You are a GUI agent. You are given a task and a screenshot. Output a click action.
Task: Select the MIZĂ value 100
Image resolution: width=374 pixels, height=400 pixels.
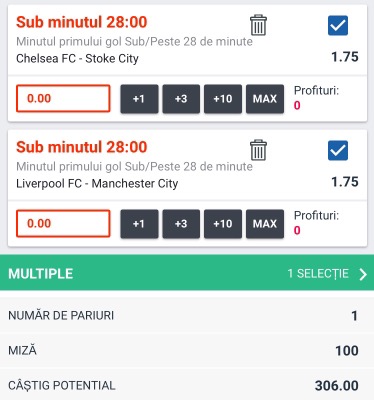(x=347, y=351)
